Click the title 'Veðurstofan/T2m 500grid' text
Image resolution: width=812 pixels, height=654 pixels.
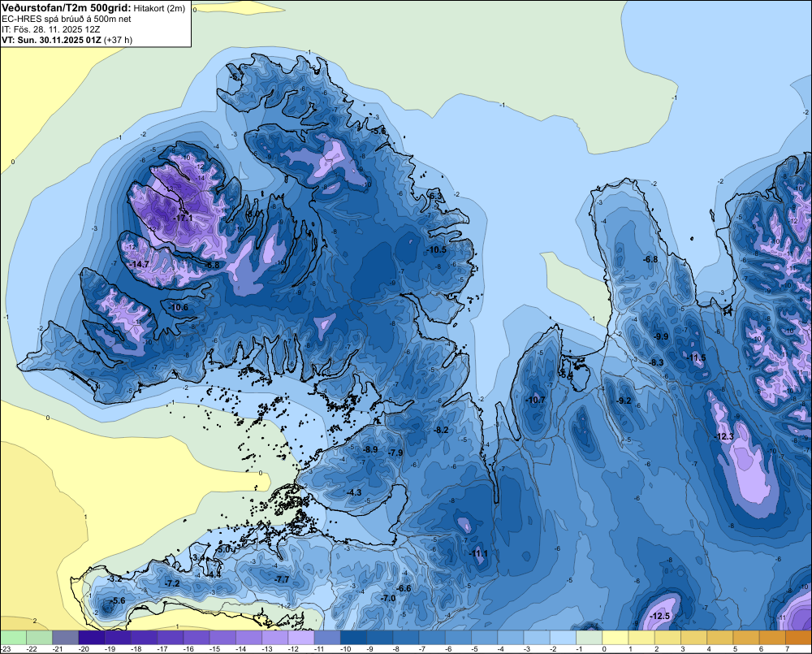[x=67, y=7]
